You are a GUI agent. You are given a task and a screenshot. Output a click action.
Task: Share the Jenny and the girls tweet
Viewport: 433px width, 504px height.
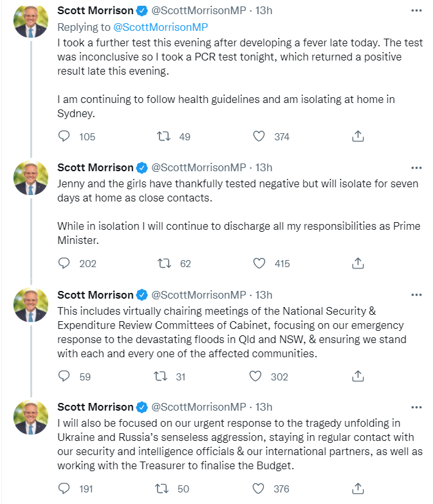[x=358, y=263]
